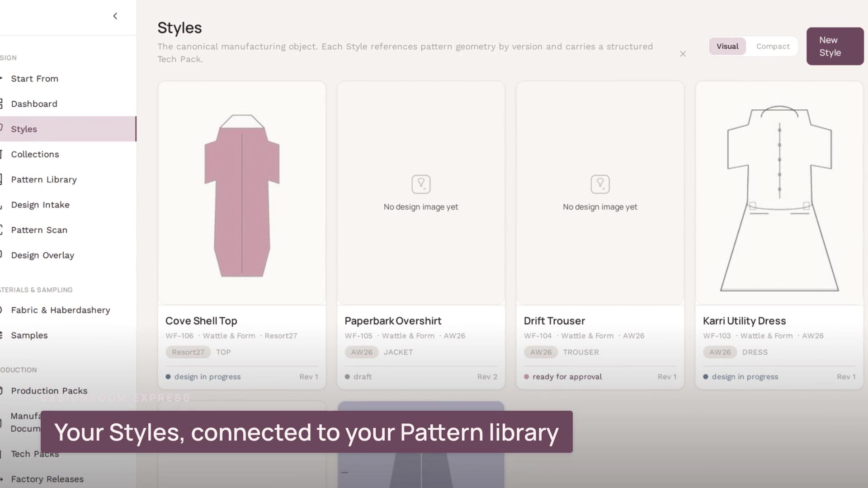Open the Cove Shell Top title
The height and width of the screenshot is (488, 868).
click(201, 321)
